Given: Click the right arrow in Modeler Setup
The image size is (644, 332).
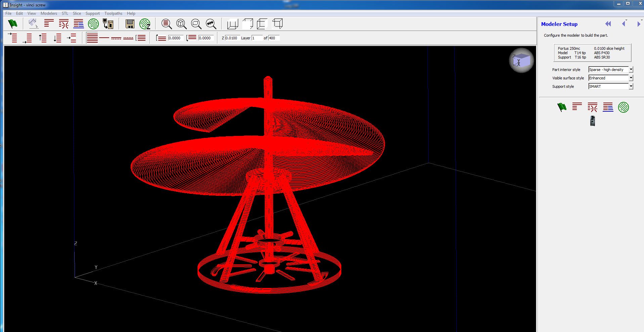Looking at the screenshot, I should 639,24.
